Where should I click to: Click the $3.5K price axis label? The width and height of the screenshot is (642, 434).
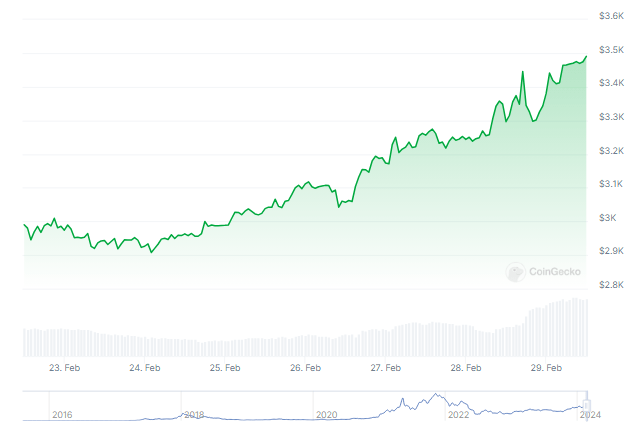point(612,50)
